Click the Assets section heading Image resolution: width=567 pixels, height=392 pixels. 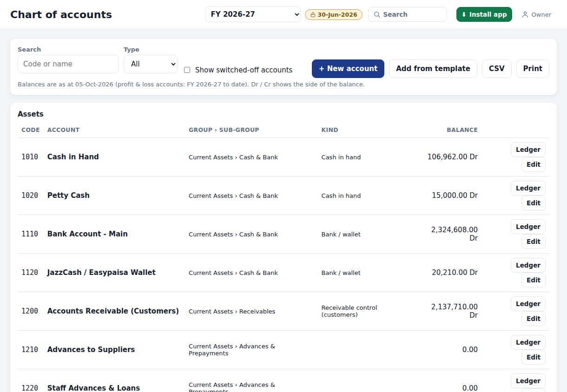(31, 114)
